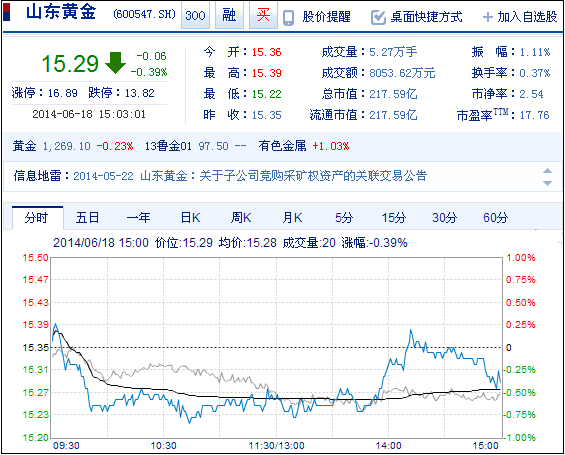This screenshot has width=565, height=455.
Task: Click the plus icon for 加入自选股
Action: (488, 17)
